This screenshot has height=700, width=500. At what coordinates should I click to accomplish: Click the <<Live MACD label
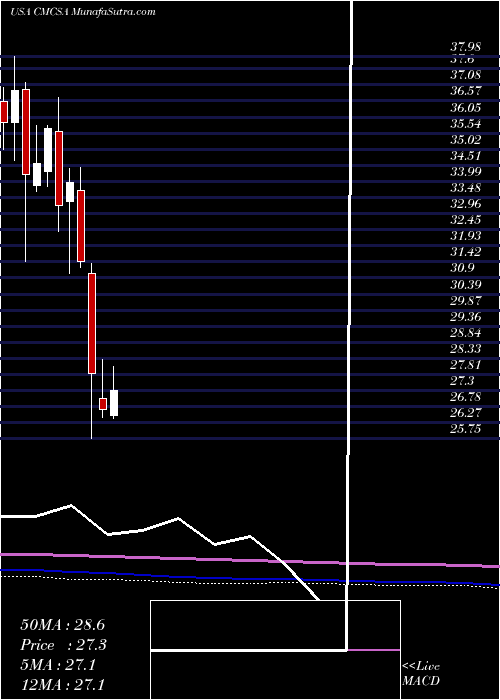pos(421,674)
